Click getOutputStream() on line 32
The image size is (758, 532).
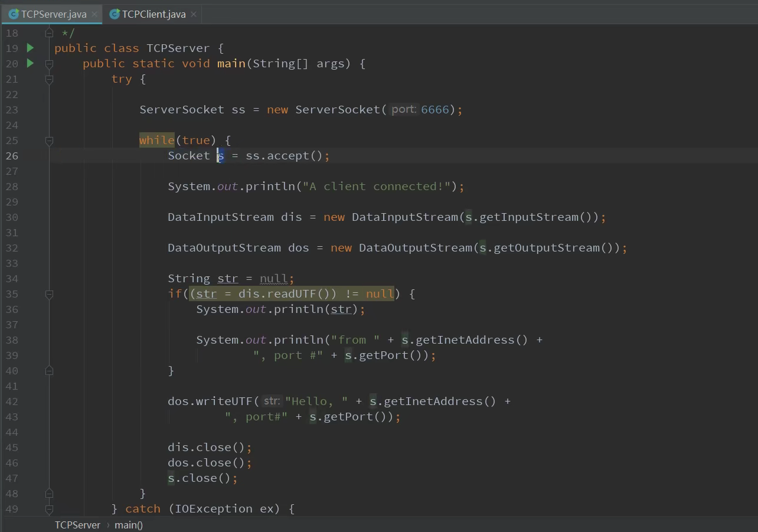coord(554,247)
